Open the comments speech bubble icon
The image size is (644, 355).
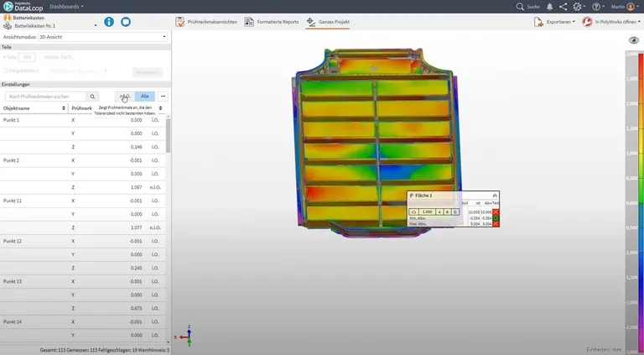[x=126, y=22]
